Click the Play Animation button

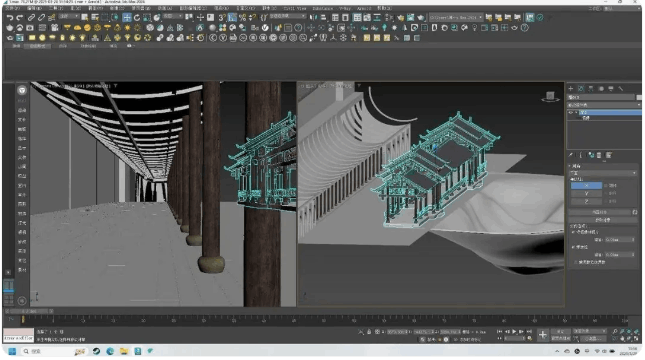[x=514, y=332]
